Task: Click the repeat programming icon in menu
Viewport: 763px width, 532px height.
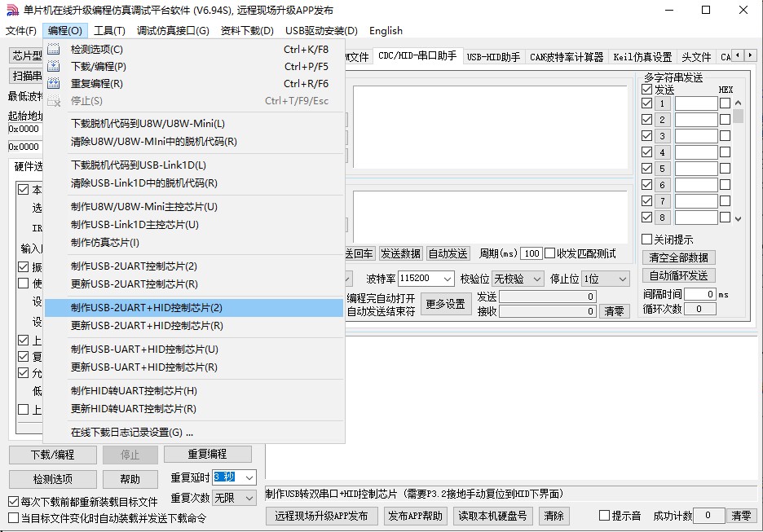Action: click(54, 83)
